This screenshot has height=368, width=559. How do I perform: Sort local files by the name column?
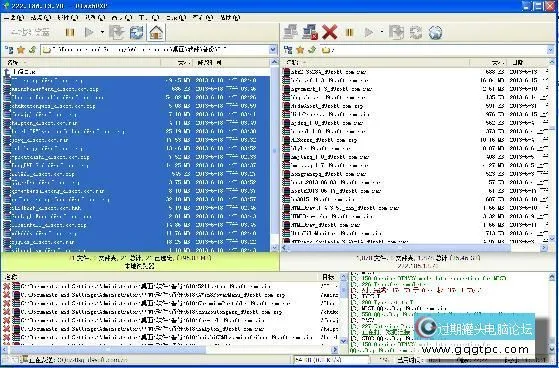[x=82, y=63]
